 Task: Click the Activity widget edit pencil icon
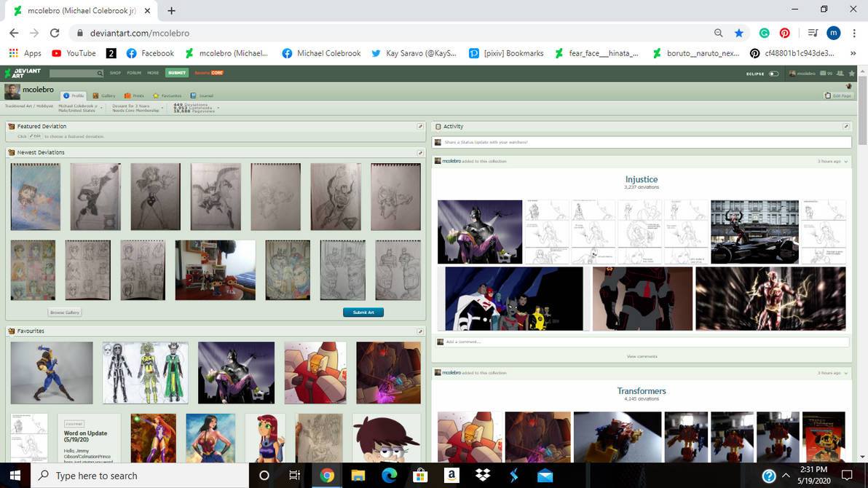coord(846,126)
